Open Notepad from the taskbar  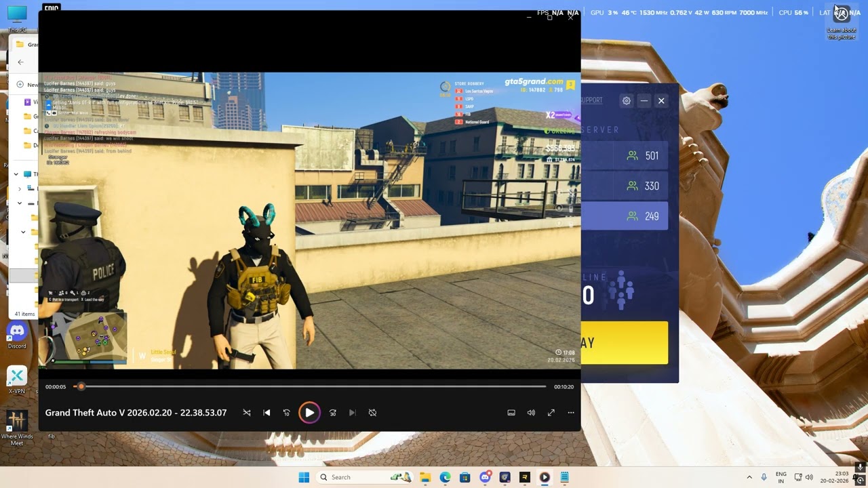(x=564, y=477)
